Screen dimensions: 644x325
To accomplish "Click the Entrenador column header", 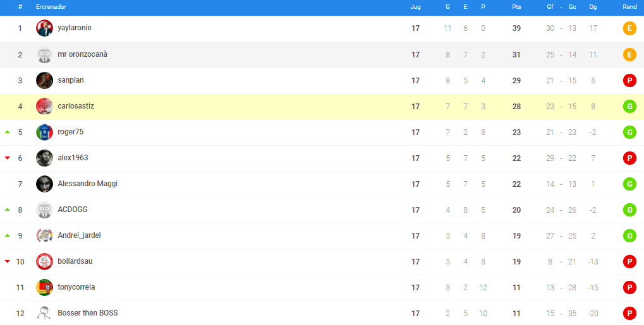I will [51, 7].
